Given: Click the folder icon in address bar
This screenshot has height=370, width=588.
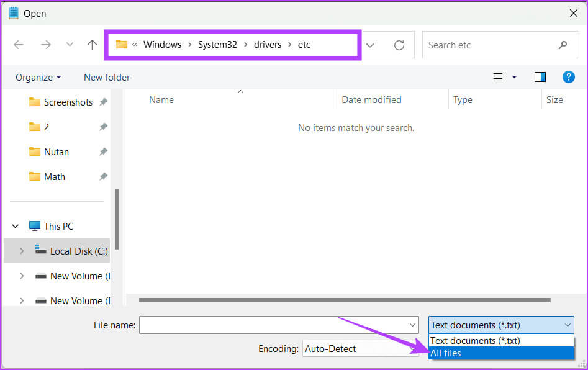Looking at the screenshot, I should coord(121,44).
